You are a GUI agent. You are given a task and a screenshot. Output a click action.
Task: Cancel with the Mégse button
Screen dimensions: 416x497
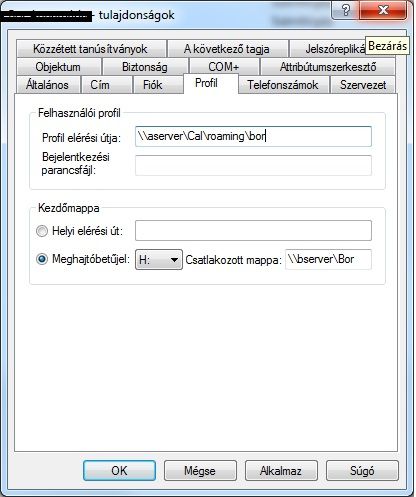pos(200,470)
